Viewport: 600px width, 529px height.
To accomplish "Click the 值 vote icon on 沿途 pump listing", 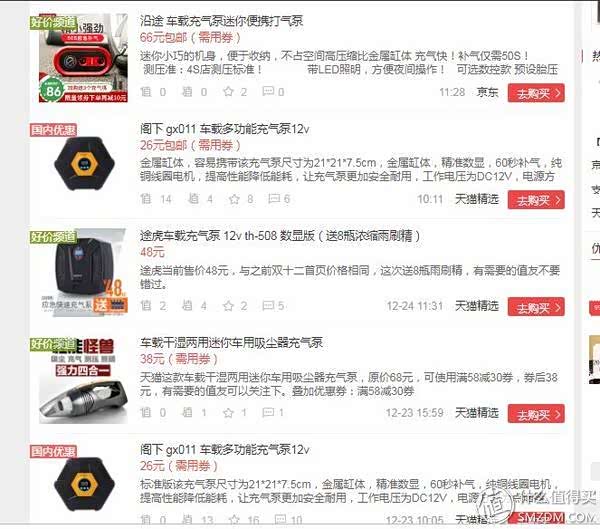I will [146, 91].
